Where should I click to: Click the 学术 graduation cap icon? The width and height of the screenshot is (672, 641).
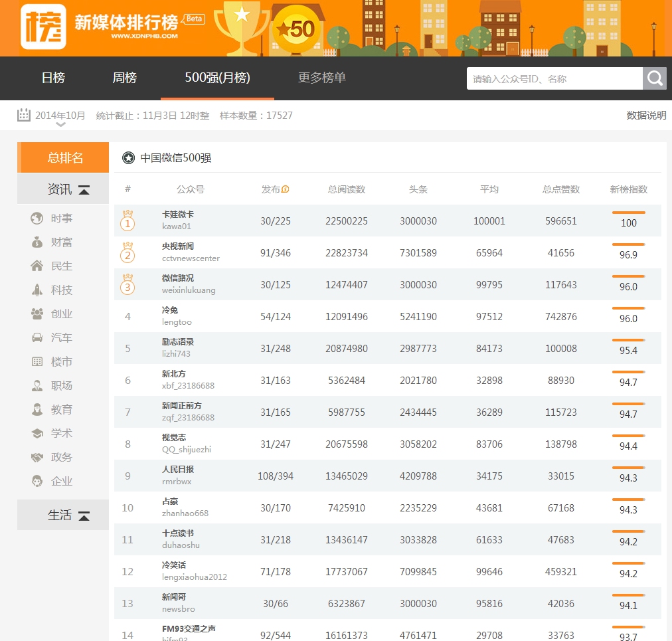point(37,433)
